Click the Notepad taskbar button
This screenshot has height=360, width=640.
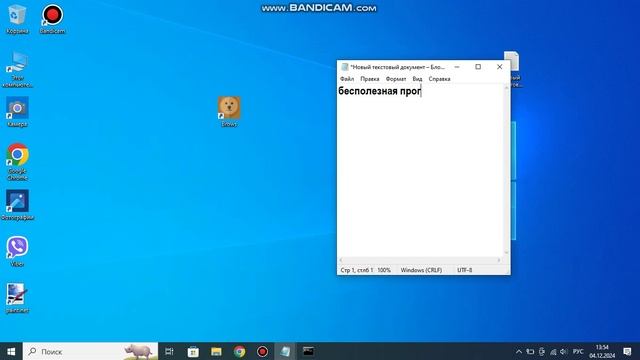pos(285,351)
